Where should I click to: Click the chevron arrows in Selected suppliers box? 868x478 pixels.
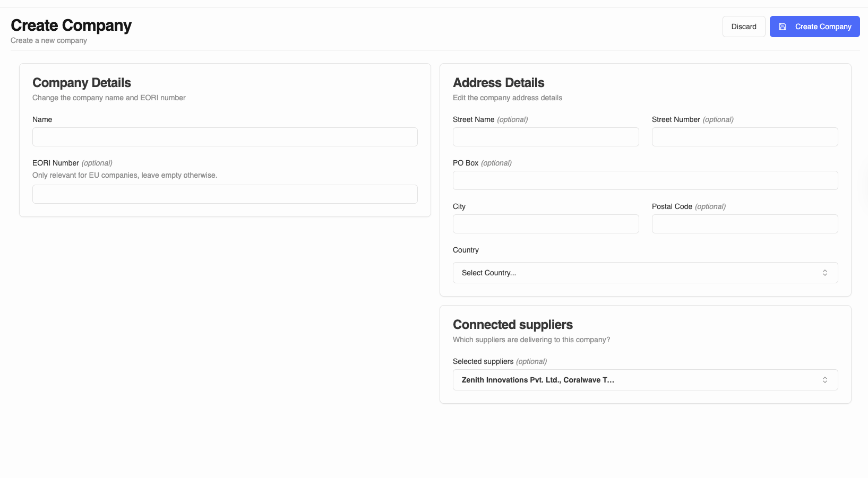click(824, 380)
